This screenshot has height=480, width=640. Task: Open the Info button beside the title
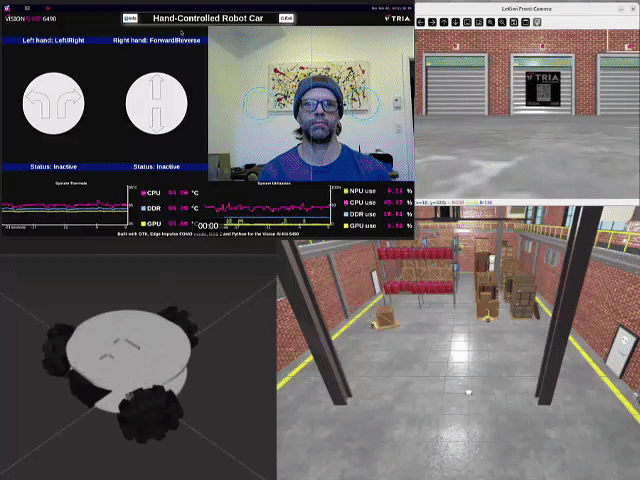click(130, 18)
